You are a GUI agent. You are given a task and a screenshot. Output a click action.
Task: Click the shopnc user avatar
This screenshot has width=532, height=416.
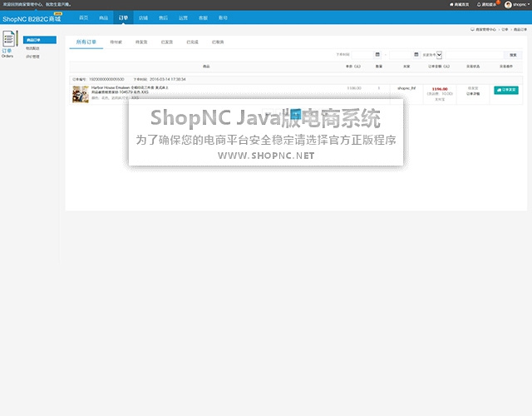tap(508, 4)
